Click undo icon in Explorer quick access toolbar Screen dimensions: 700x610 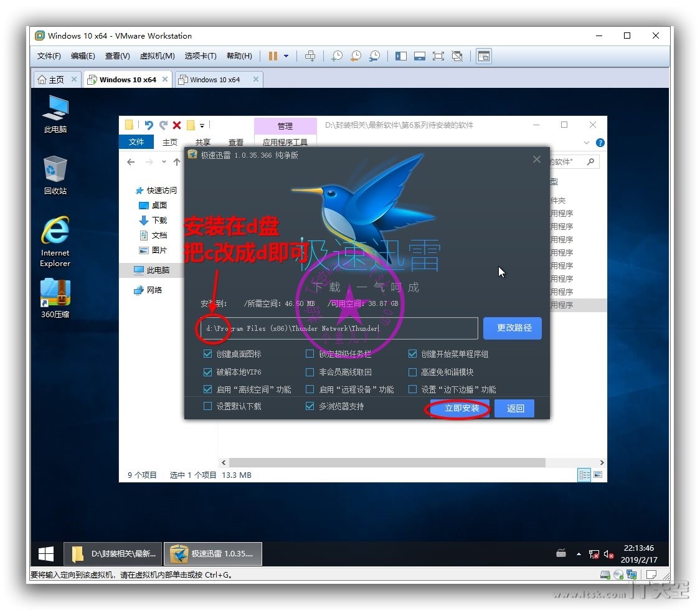click(149, 125)
